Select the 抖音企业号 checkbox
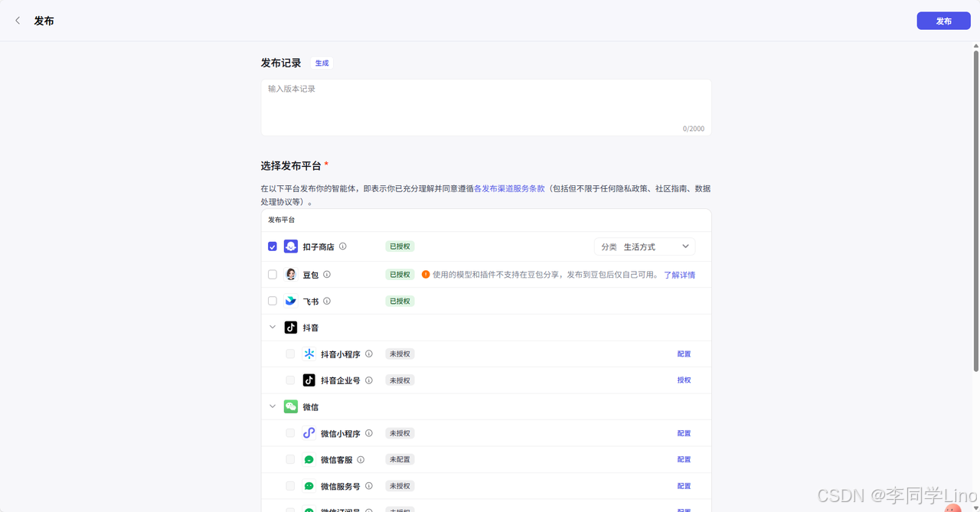Image resolution: width=980 pixels, height=512 pixels. 290,380
